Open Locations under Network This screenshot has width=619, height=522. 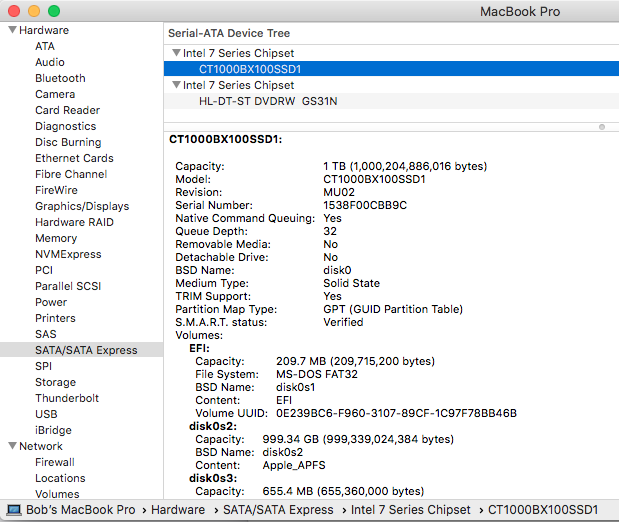[60, 478]
